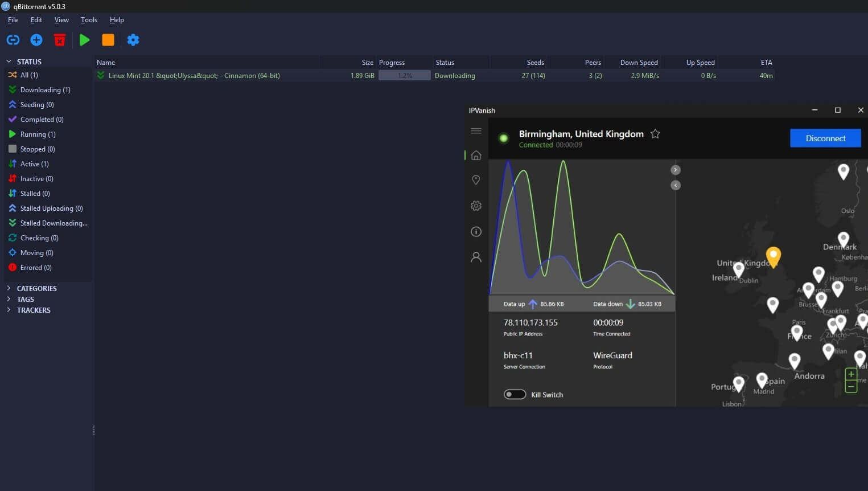The height and width of the screenshot is (491, 868).
Task: Open the View menu
Action: pos(61,20)
